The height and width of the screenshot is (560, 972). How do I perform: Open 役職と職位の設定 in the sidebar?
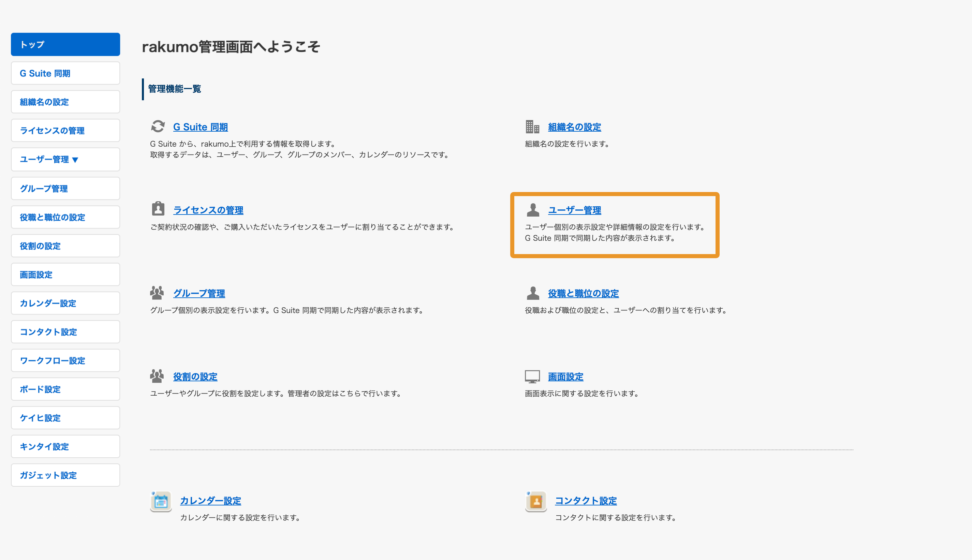(65, 217)
